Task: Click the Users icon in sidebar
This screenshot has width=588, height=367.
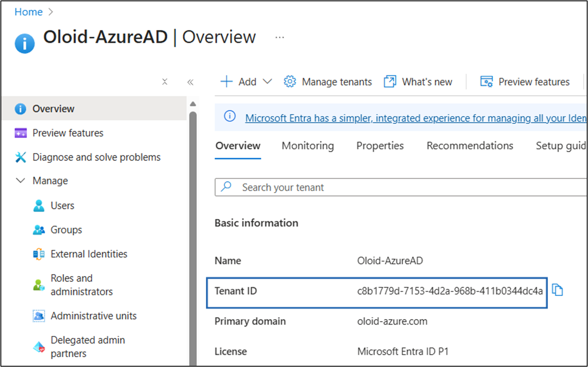Action: [x=39, y=206]
